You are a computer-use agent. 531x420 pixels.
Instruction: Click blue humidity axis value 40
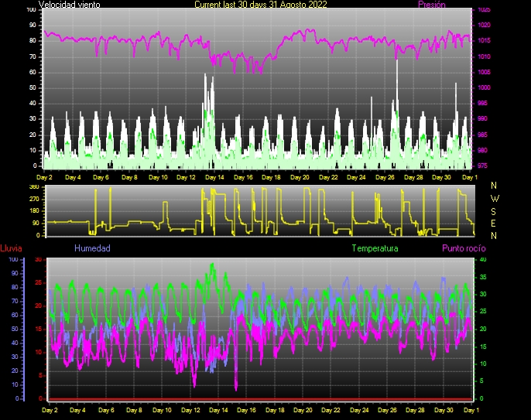pos(15,343)
